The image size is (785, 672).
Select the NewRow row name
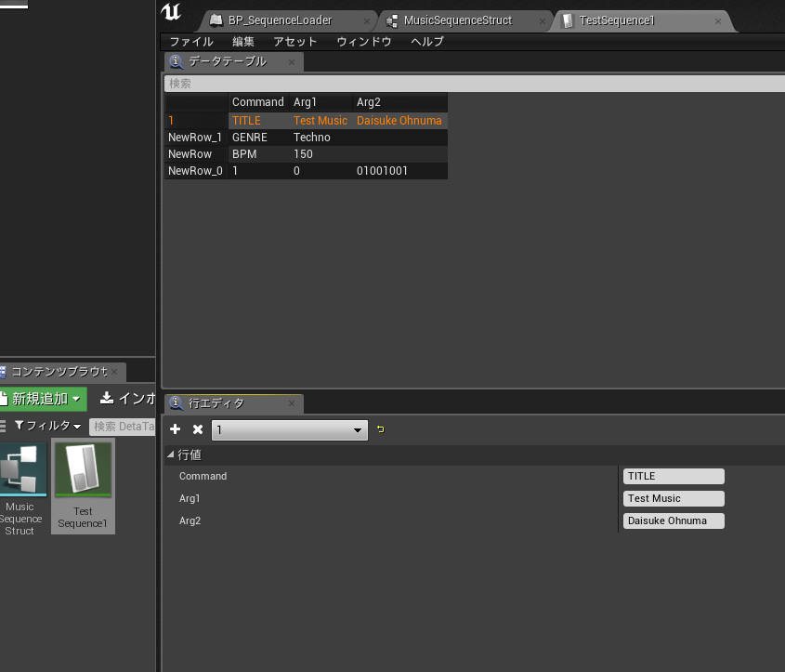point(190,154)
